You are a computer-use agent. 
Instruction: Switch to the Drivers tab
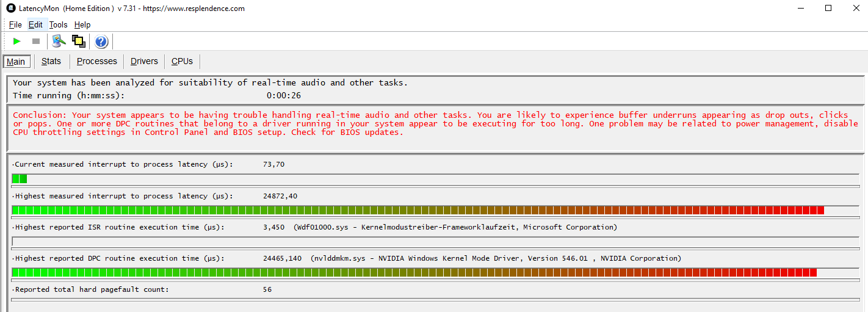tap(144, 61)
